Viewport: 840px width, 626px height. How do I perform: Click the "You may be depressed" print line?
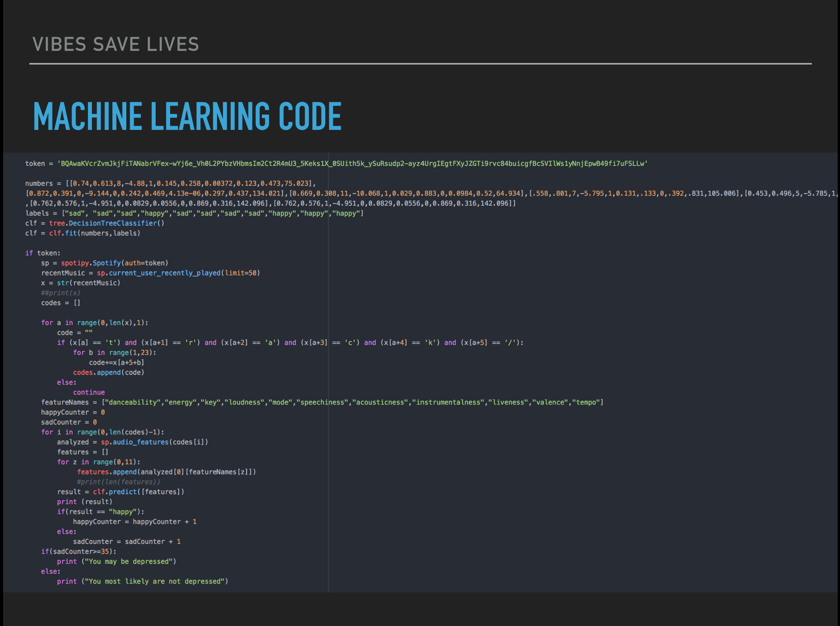click(117, 561)
